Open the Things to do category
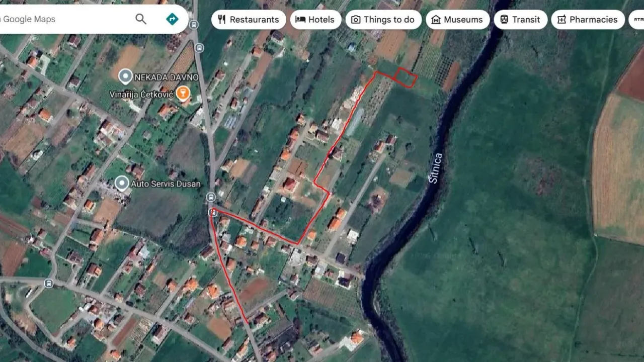This screenshot has height=362, width=644. coord(384,19)
